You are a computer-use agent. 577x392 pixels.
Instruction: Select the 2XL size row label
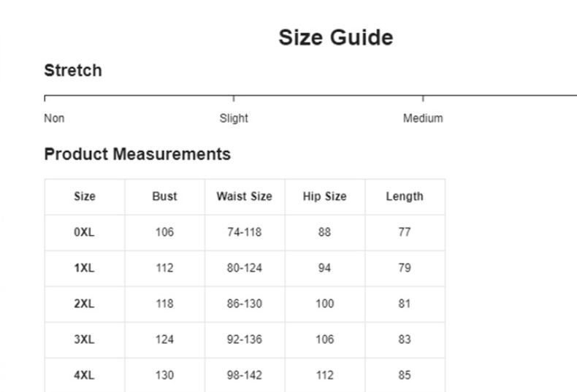[x=85, y=304]
